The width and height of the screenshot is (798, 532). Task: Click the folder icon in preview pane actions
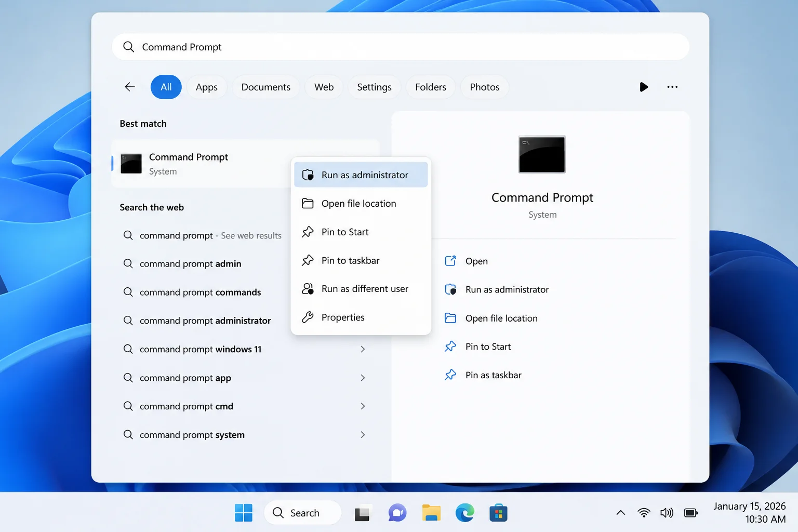[450, 318]
